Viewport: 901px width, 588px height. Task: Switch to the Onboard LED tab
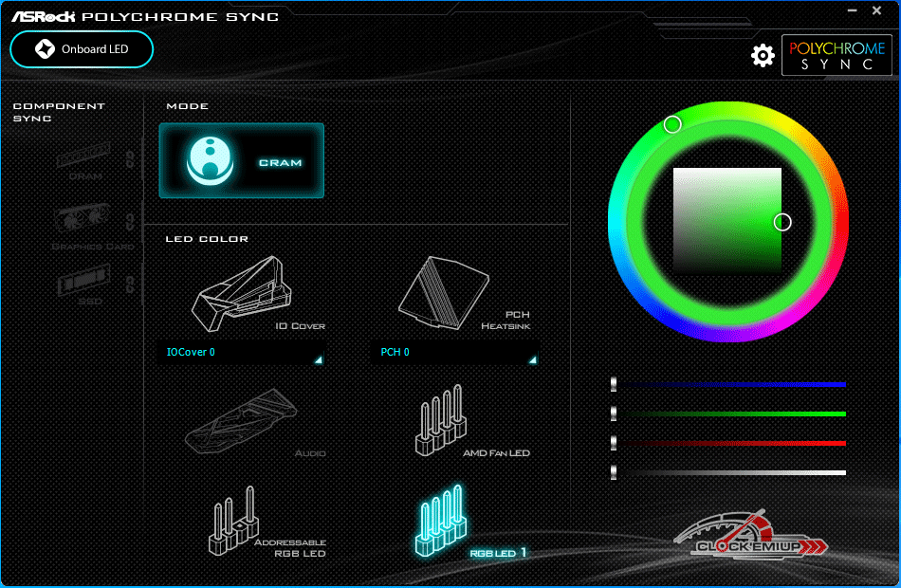[x=82, y=49]
